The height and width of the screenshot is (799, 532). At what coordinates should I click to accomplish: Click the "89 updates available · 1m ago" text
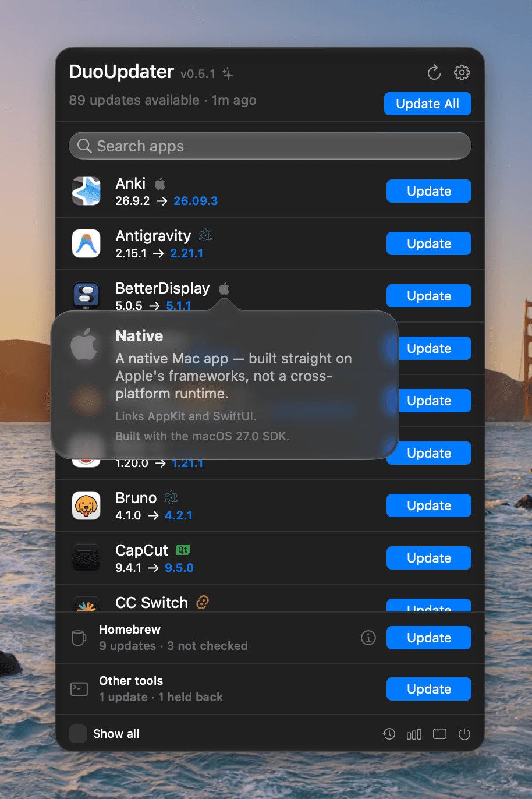162,100
